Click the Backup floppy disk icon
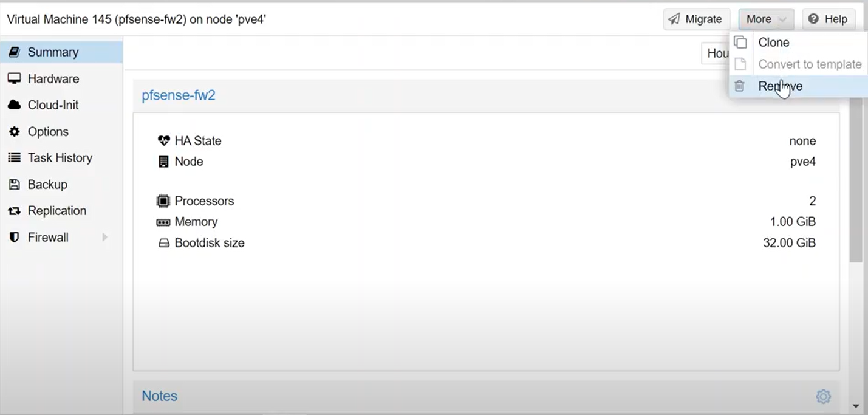868x415 pixels. click(14, 184)
